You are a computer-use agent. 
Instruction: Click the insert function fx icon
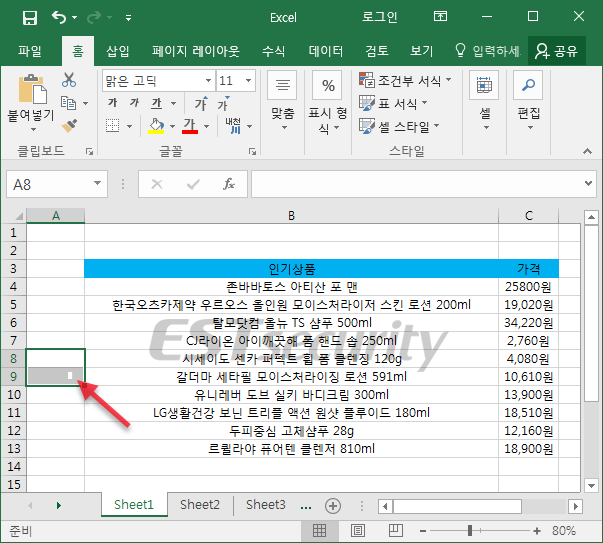229,184
